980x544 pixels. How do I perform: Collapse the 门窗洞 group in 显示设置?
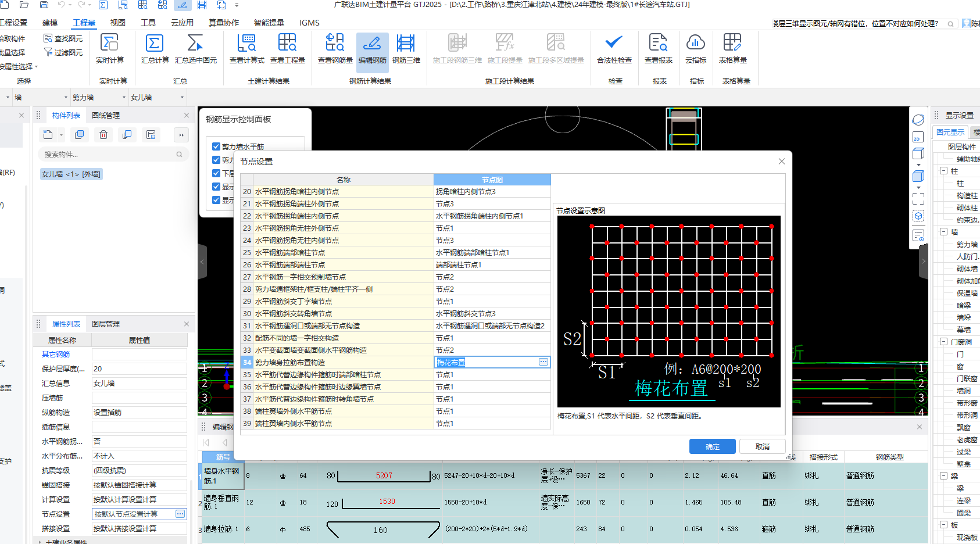pyautogui.click(x=944, y=342)
